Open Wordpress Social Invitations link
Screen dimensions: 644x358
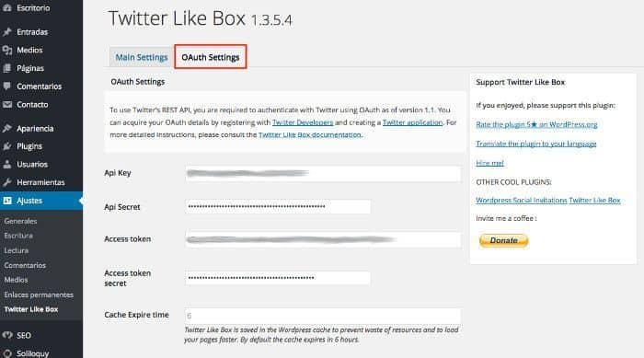[x=522, y=201]
